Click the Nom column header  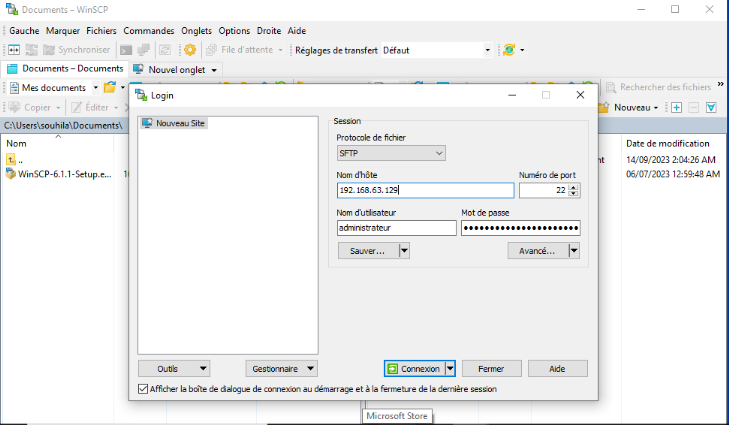click(x=58, y=143)
